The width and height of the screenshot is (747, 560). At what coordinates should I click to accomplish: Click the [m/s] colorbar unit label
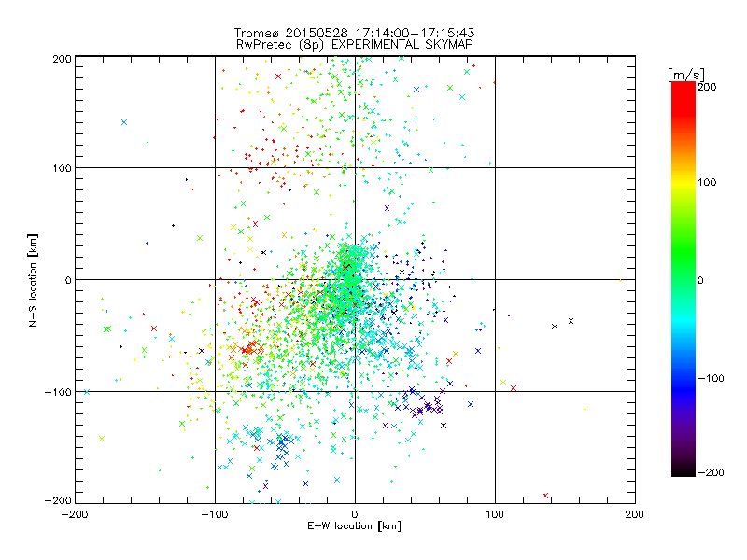(x=686, y=75)
